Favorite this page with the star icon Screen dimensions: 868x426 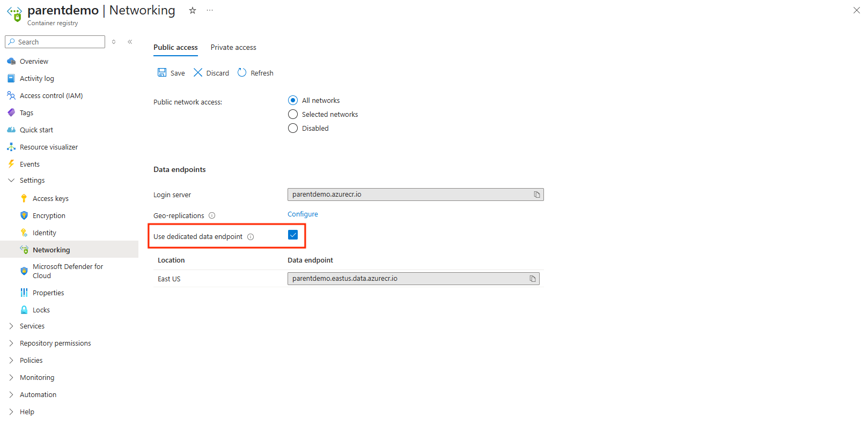[193, 11]
